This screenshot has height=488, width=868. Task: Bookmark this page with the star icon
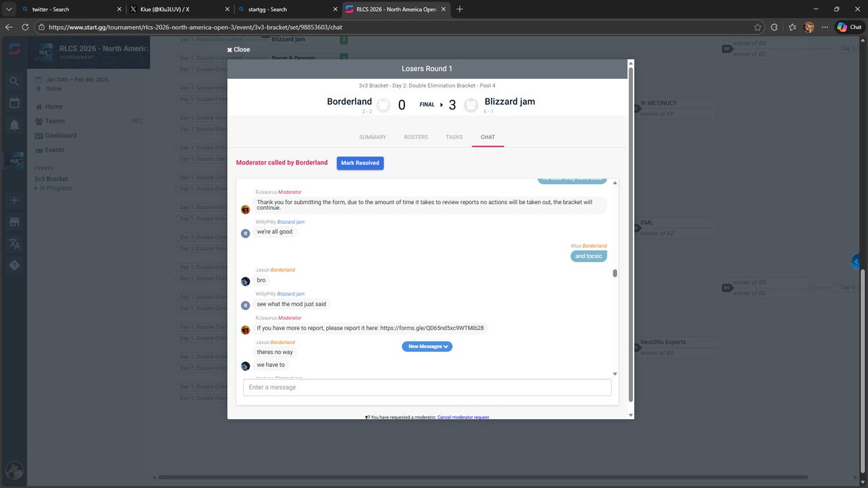point(757,27)
